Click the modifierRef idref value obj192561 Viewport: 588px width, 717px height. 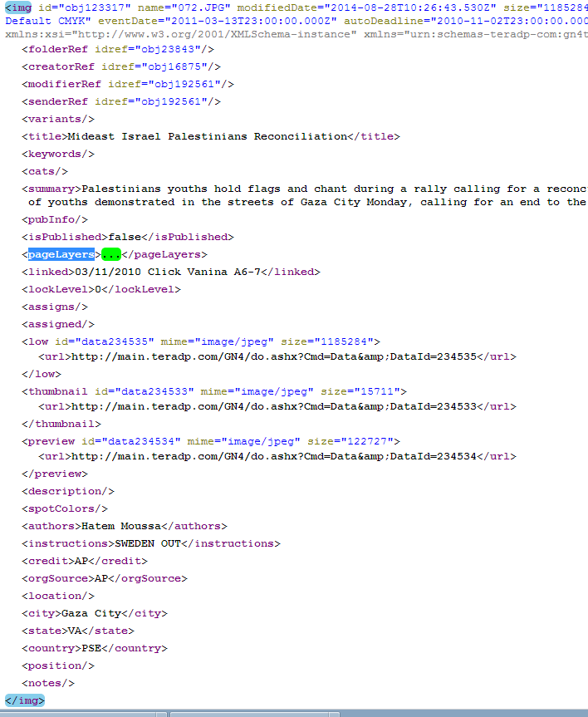pyautogui.click(x=184, y=84)
